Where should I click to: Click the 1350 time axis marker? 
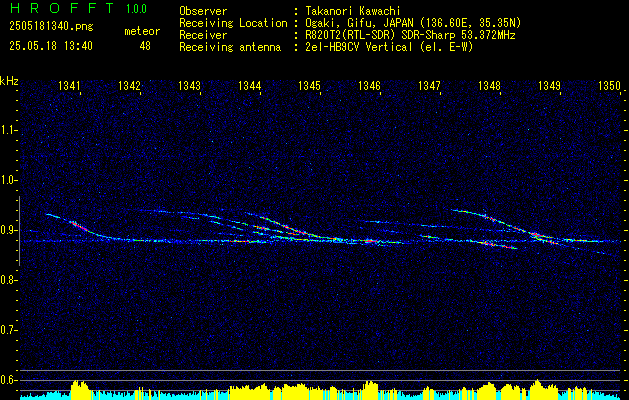tap(609, 86)
